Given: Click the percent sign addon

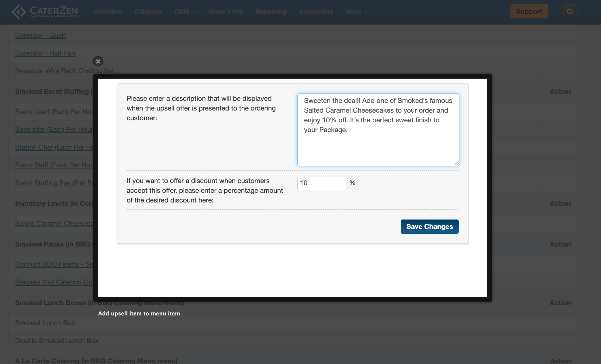Looking at the screenshot, I should click(352, 183).
